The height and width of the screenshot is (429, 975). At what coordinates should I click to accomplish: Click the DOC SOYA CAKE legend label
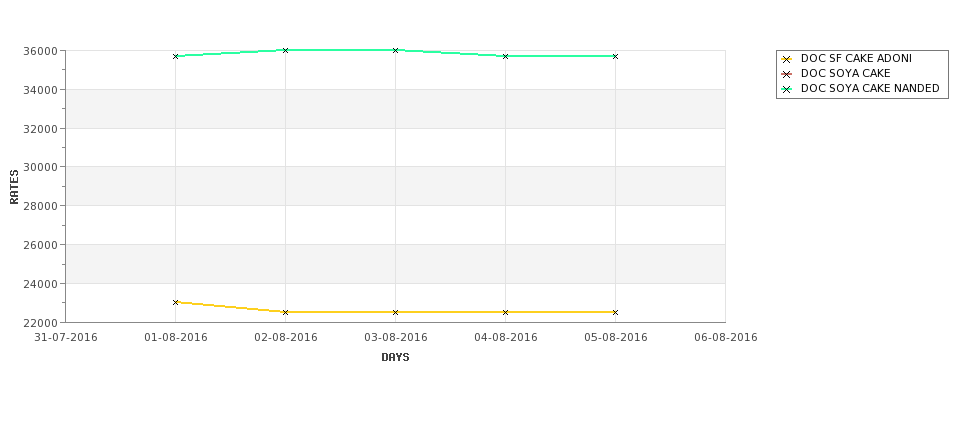(845, 73)
